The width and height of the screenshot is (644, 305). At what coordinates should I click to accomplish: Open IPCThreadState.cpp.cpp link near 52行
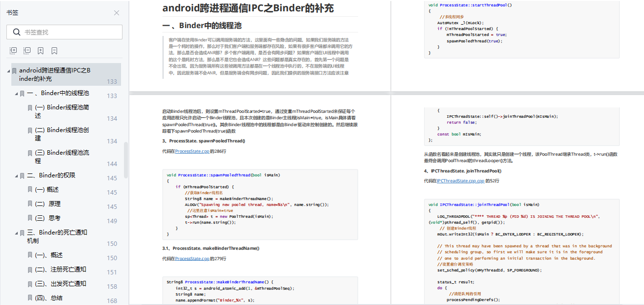(460, 181)
